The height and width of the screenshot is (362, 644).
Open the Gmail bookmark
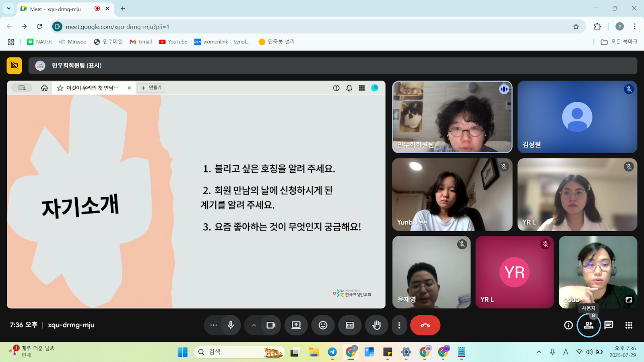[x=141, y=42]
